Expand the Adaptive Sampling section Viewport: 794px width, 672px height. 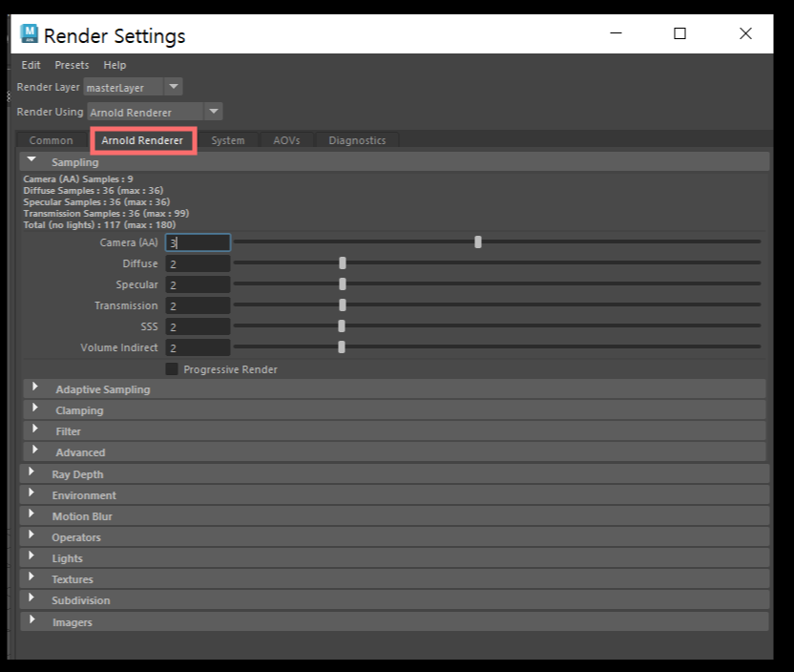coord(394,389)
